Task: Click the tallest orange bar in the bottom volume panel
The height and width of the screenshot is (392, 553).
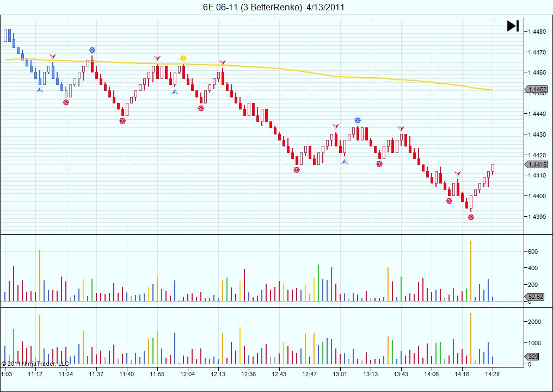Action: pos(471,338)
